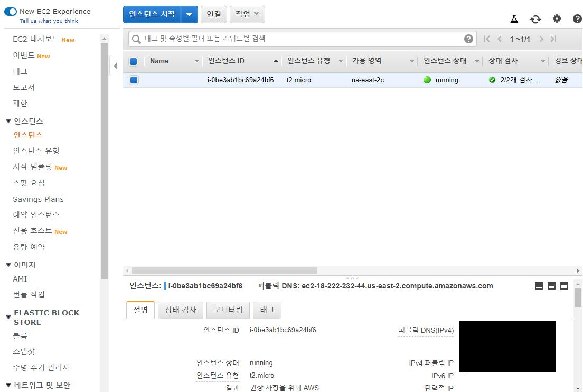This screenshot has width=583, height=392.
Task: Switch to the 상태 검사 tab
Action: click(181, 310)
